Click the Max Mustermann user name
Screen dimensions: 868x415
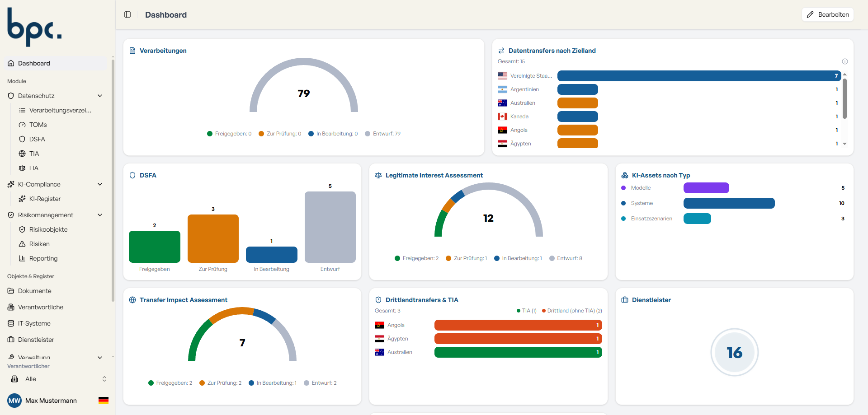pyautogui.click(x=51, y=401)
